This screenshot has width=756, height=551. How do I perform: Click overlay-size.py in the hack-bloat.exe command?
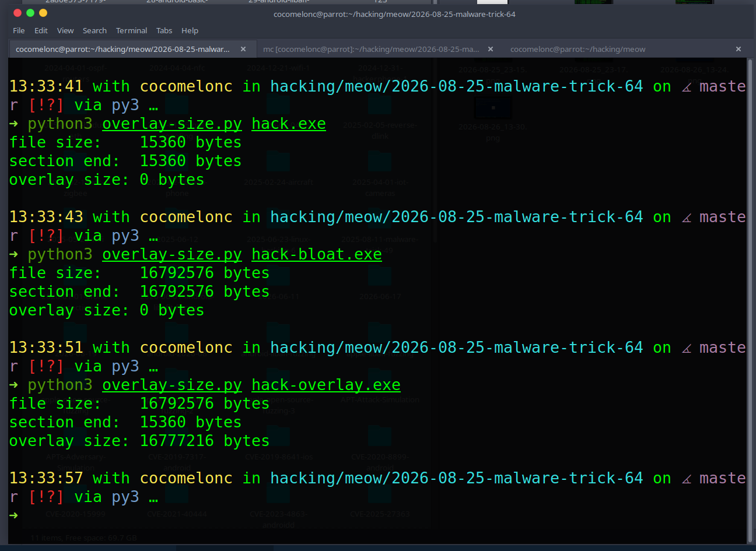[172, 254]
